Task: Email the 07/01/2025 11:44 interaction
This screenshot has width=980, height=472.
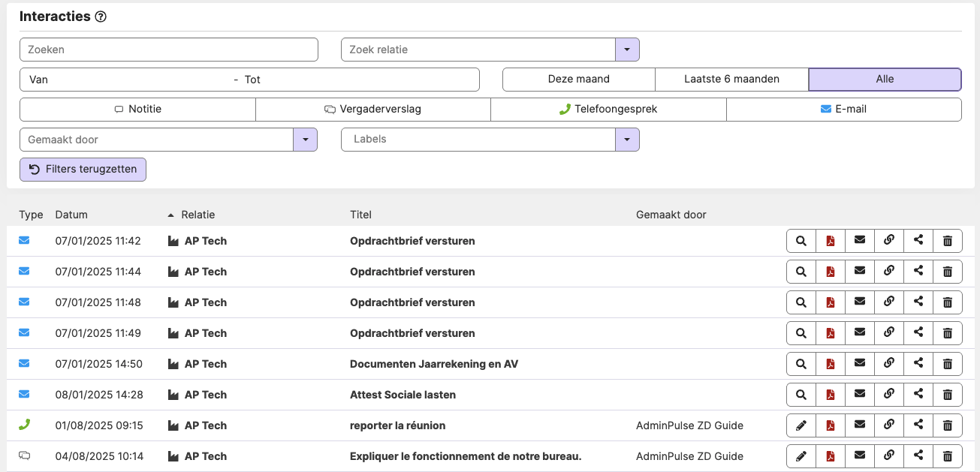Action: [860, 272]
